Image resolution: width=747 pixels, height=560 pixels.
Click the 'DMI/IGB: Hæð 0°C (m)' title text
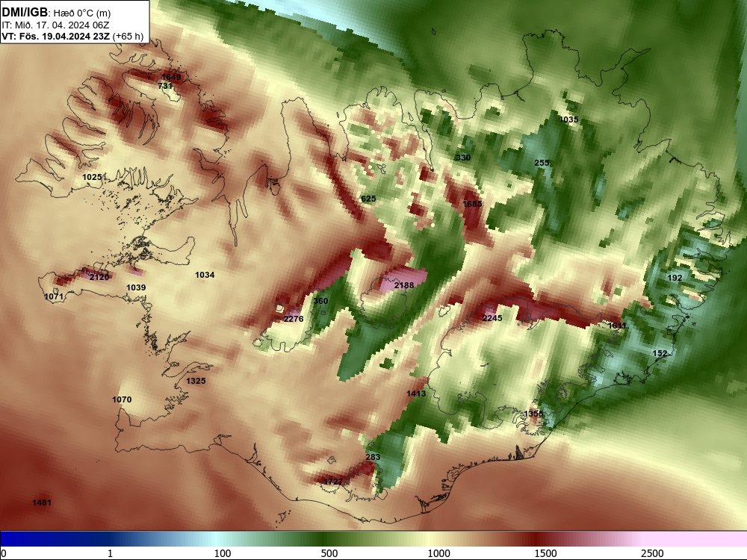coord(56,12)
